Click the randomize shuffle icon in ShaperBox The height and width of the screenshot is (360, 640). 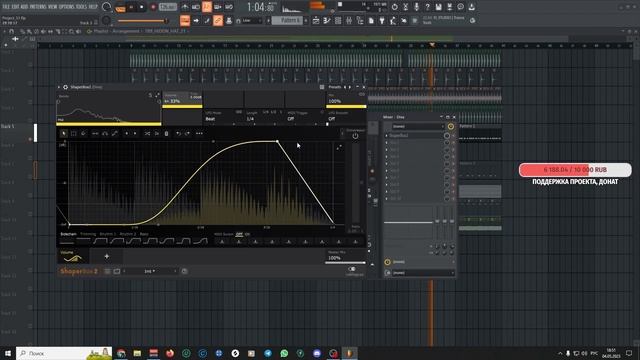(x=147, y=133)
